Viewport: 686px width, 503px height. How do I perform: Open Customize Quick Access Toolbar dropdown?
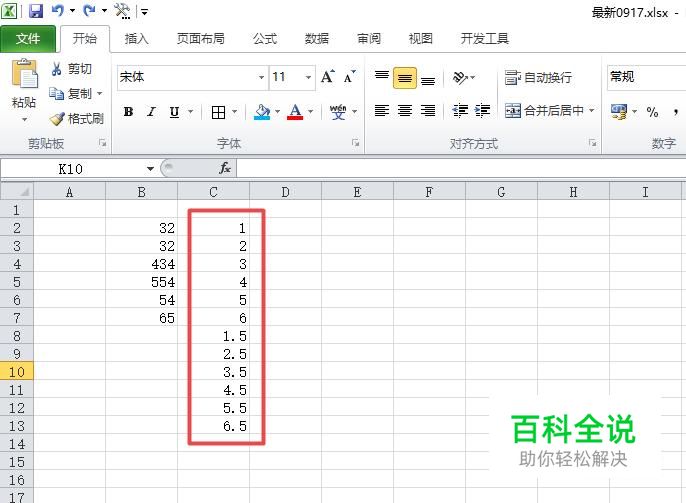point(144,12)
